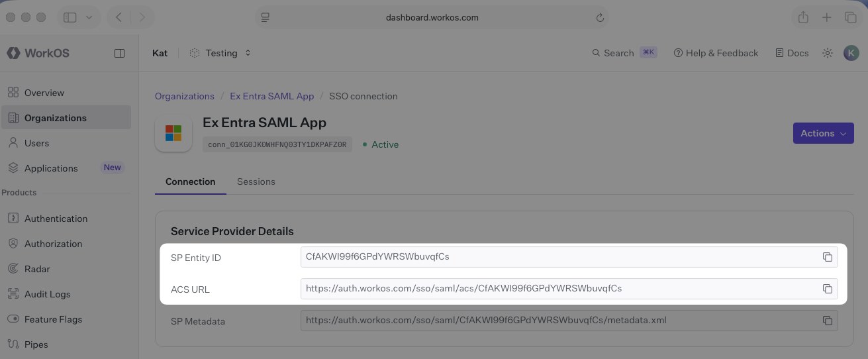Open a new Safari tab
This screenshot has width=868, height=359.
tap(826, 18)
